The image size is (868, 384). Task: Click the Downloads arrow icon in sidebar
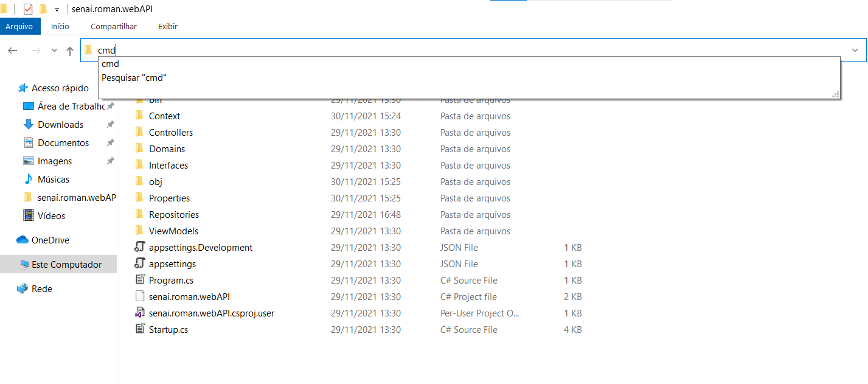tap(28, 125)
